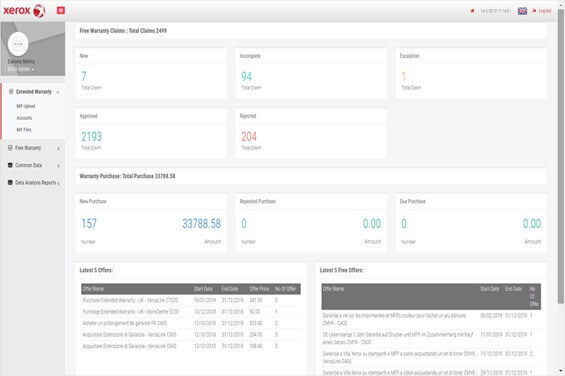Click the Warranty Purchase total heading

coord(127,176)
